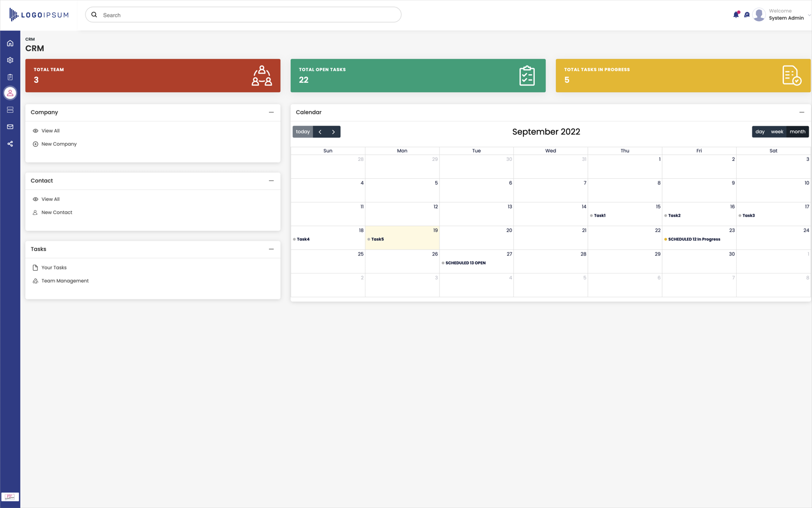Click the search magnifier icon
This screenshot has width=812, height=508.
pos(94,15)
